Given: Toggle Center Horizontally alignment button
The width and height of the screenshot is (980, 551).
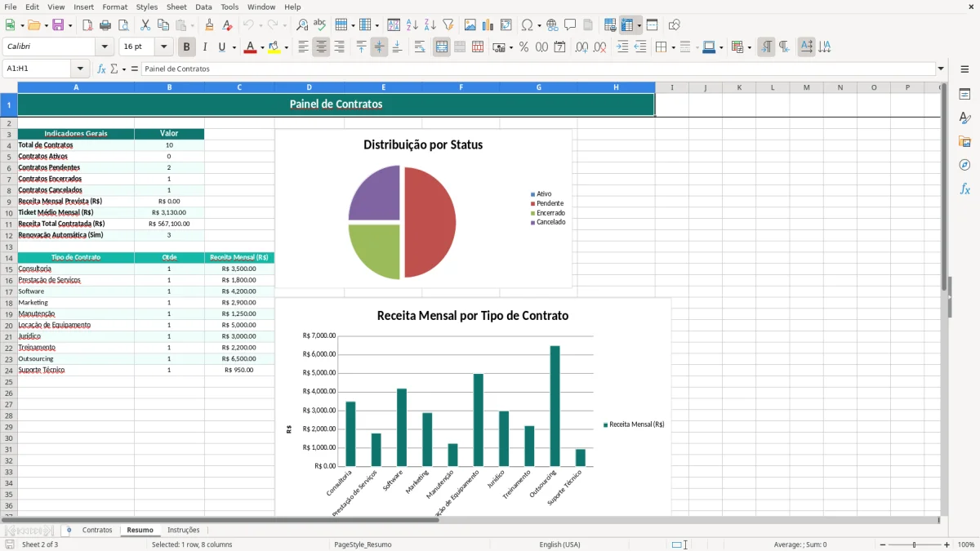Looking at the screenshot, I should pos(321,47).
